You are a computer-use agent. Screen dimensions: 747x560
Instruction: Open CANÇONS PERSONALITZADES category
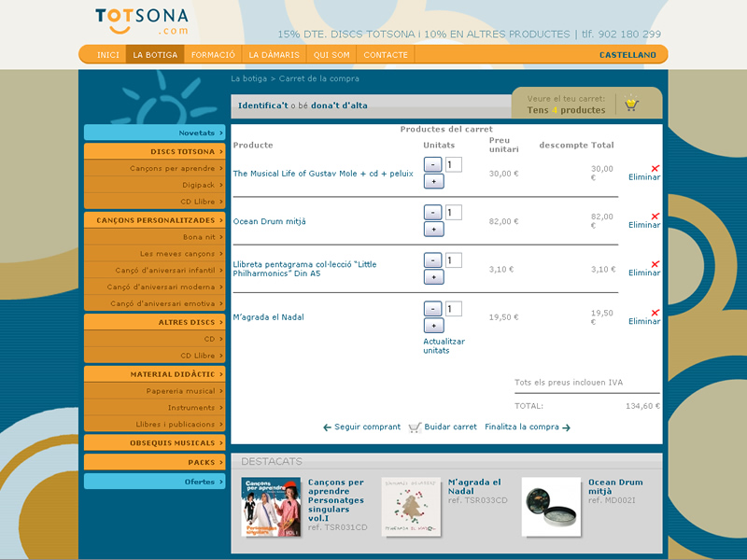(x=154, y=220)
